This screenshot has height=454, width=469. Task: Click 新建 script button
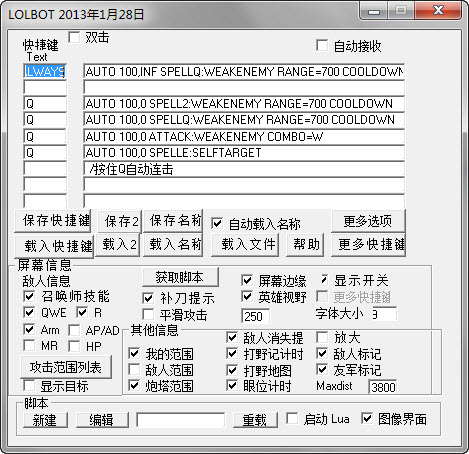[x=45, y=420]
